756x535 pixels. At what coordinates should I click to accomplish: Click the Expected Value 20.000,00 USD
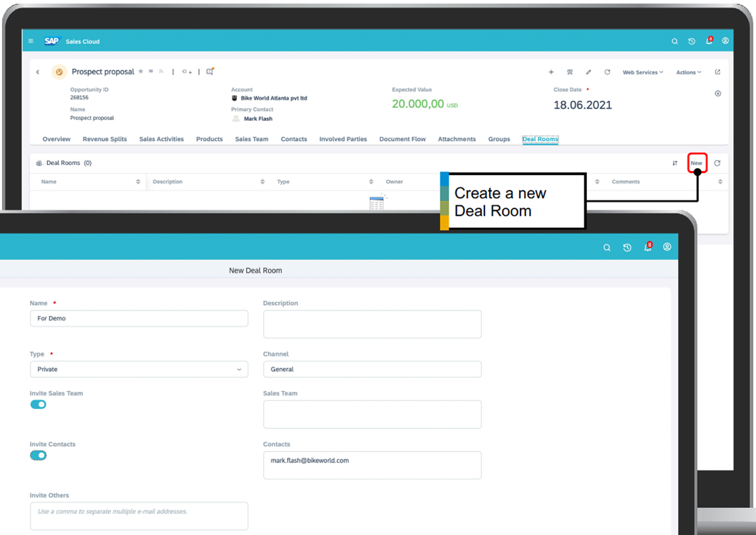click(x=425, y=104)
